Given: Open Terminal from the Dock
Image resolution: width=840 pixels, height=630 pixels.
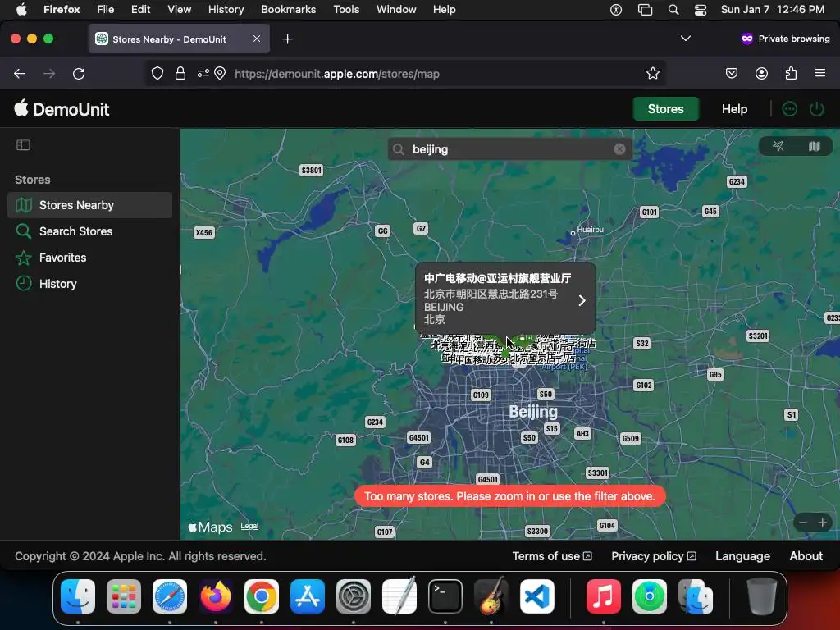Looking at the screenshot, I should click(445, 596).
